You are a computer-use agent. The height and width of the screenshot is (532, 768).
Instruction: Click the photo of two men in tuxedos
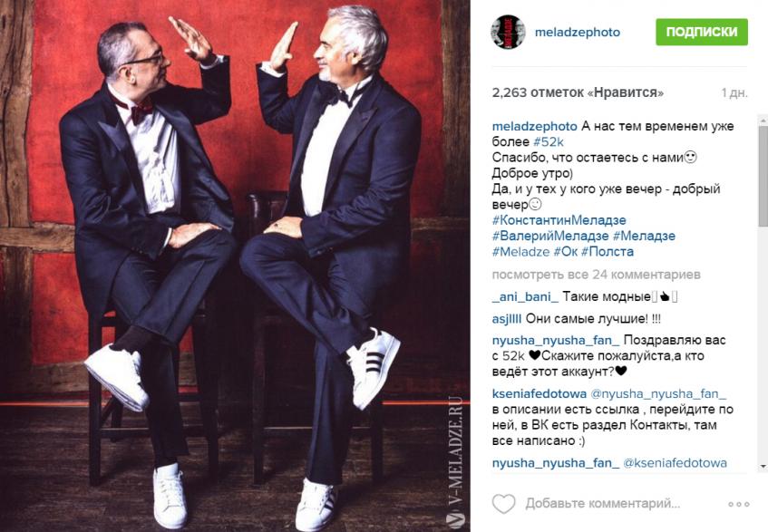coord(235,266)
